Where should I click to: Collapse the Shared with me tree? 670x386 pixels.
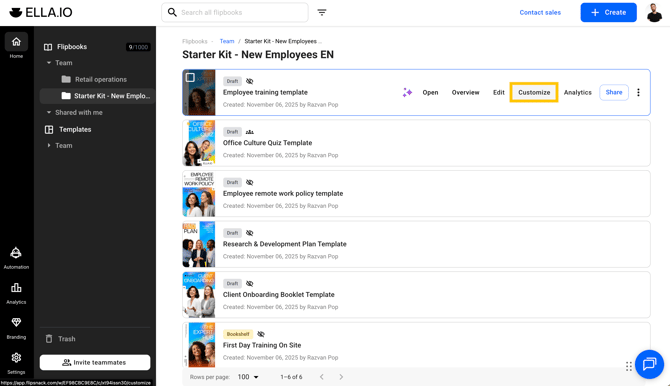coord(49,112)
